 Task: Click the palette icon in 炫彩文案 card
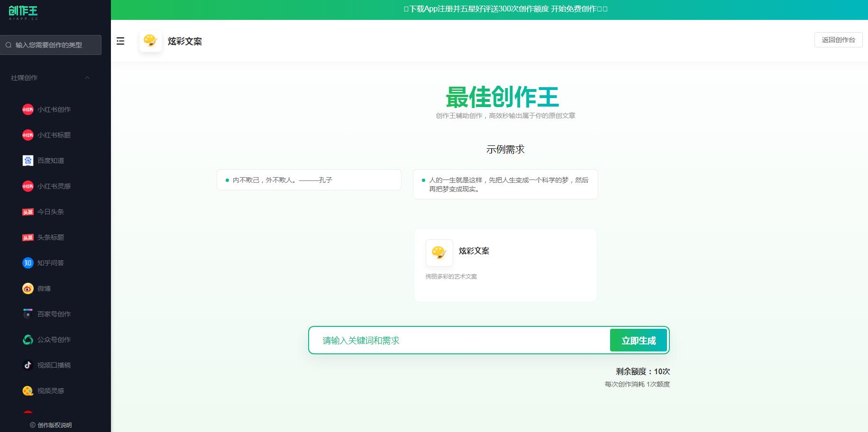tap(439, 252)
